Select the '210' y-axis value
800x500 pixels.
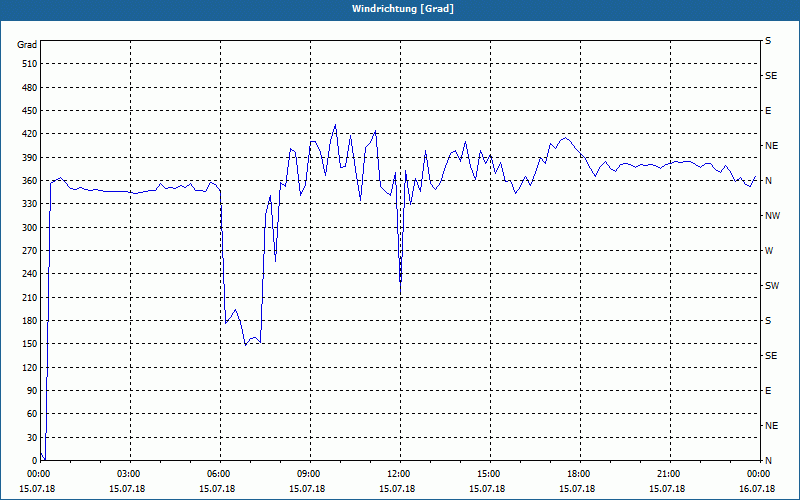[29, 297]
